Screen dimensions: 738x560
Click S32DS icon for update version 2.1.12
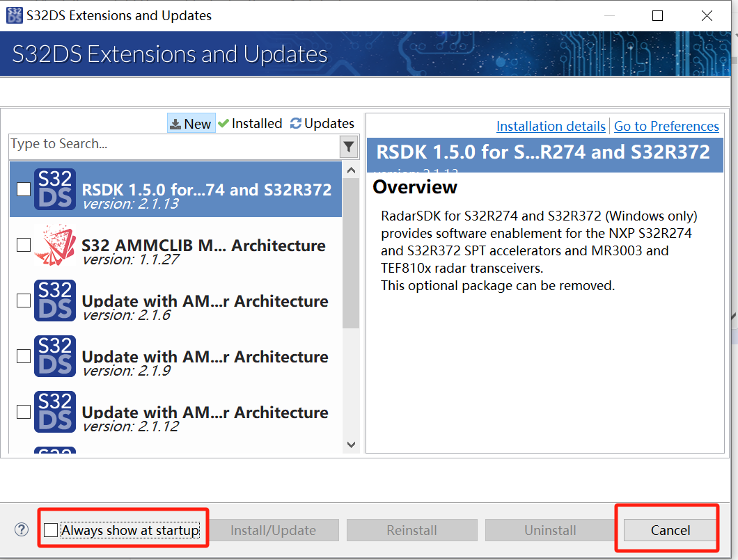[54, 411]
